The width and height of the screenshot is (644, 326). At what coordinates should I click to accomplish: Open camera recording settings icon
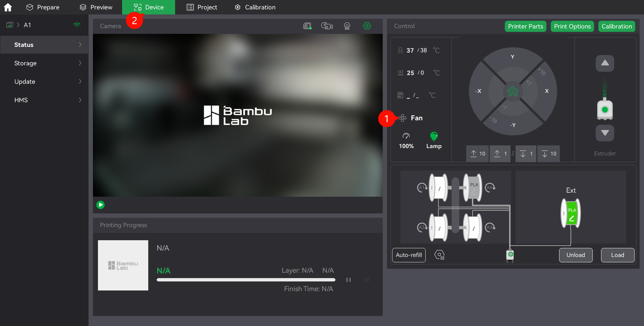click(x=327, y=26)
